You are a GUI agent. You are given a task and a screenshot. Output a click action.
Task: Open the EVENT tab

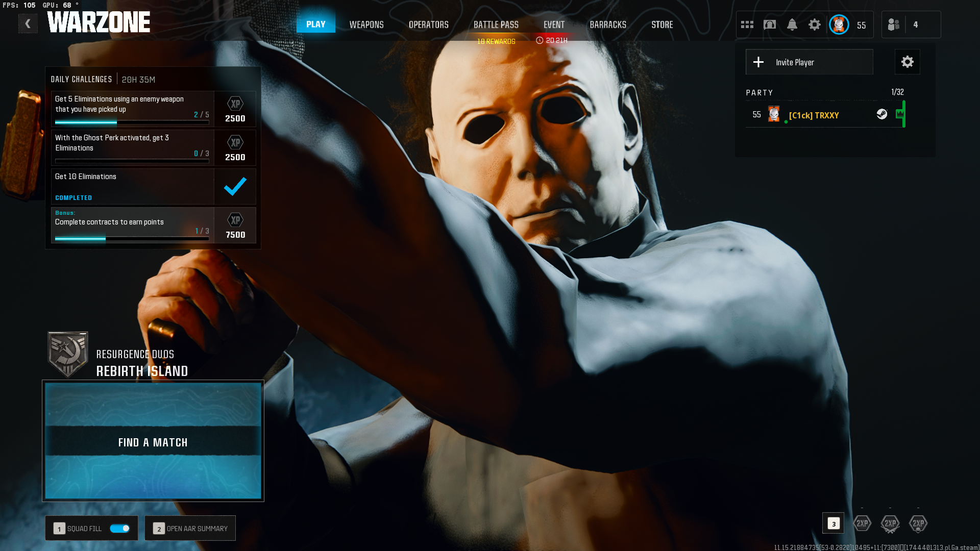click(x=554, y=24)
